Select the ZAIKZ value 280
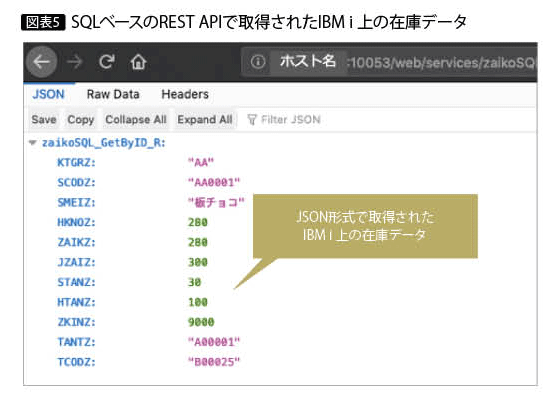Image resolution: width=557 pixels, height=399 pixels. pos(198,242)
